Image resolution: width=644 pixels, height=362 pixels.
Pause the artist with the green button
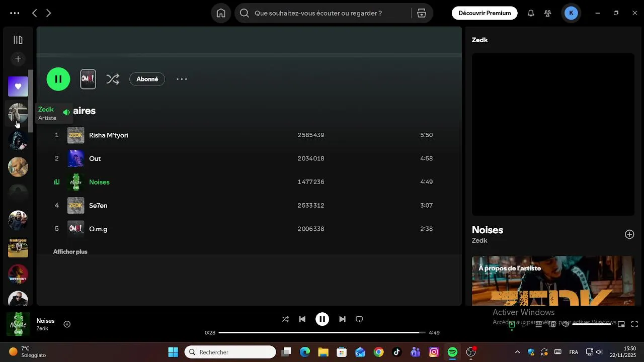[x=58, y=79]
